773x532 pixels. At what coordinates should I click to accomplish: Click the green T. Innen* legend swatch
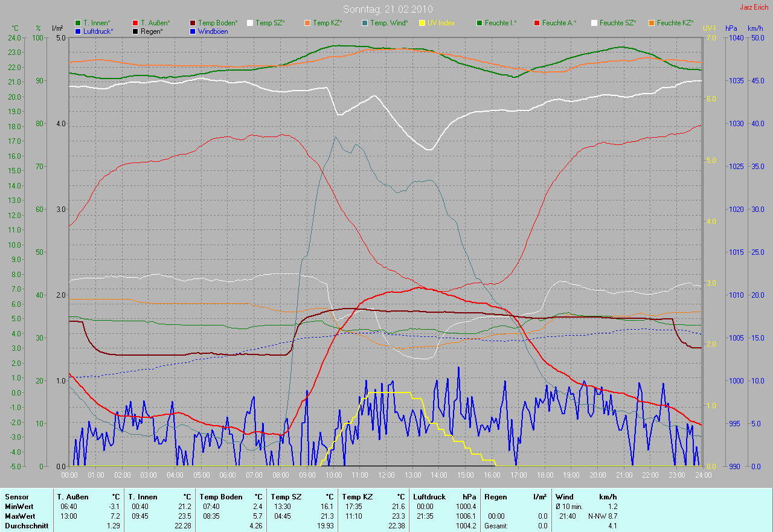78,23
